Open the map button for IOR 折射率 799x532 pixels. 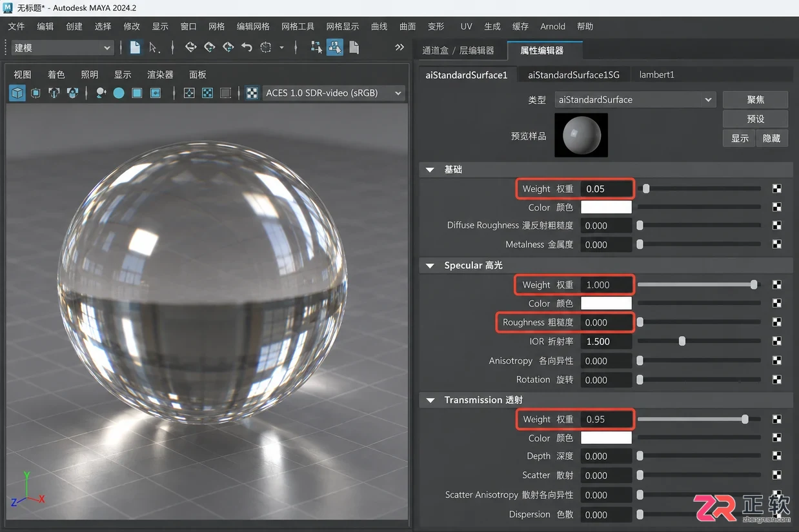pos(777,341)
